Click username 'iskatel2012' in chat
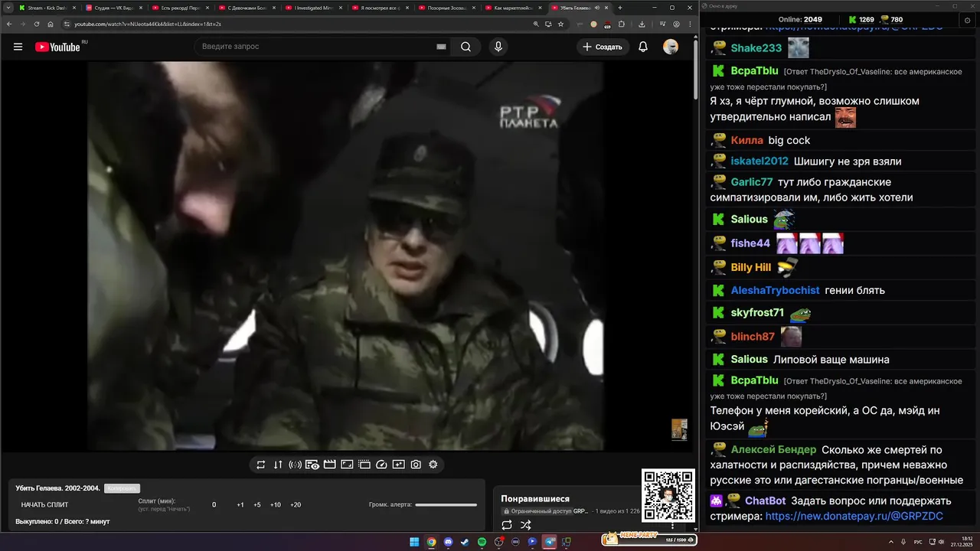 759,161
